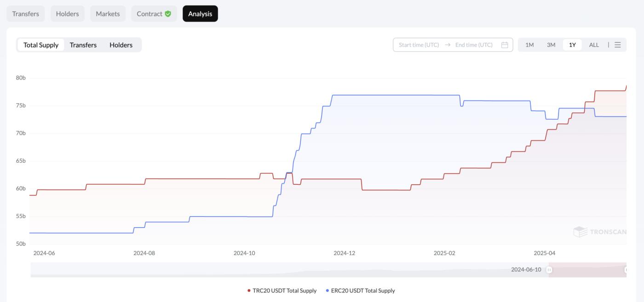The width and height of the screenshot is (644, 302).
Task: Open the Holders tab at top
Action: [67, 14]
